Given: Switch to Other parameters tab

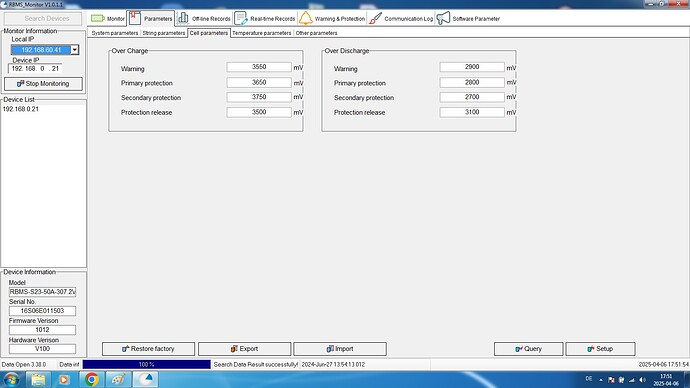Looking at the screenshot, I should coord(316,33).
